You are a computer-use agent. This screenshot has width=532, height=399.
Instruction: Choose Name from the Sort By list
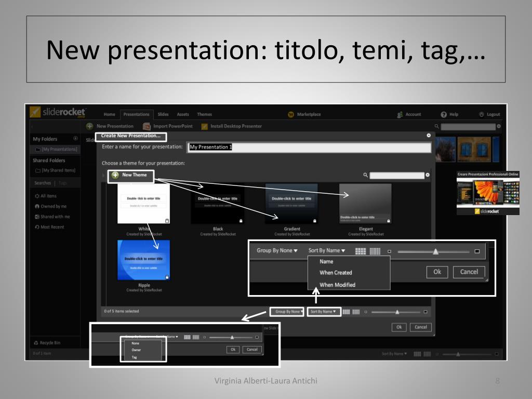pyautogui.click(x=326, y=262)
